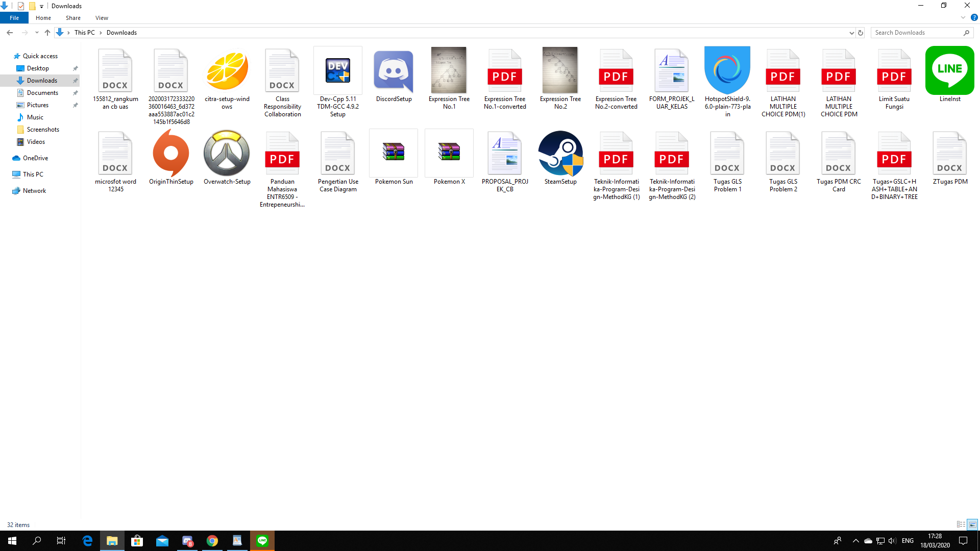Select LATIHAN MULTIPLE CHOICE PDM(1) PDF
The width and height of the screenshot is (980, 551).
(783, 82)
